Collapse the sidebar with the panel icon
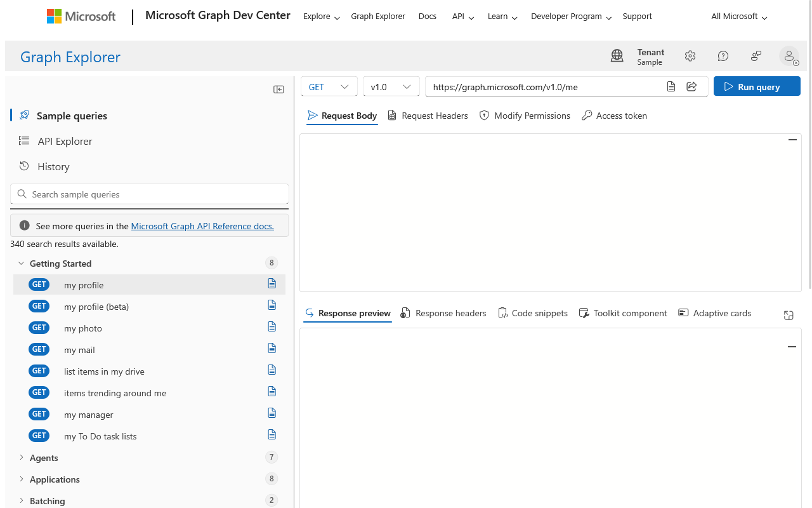This screenshot has width=812, height=508. tap(278, 90)
